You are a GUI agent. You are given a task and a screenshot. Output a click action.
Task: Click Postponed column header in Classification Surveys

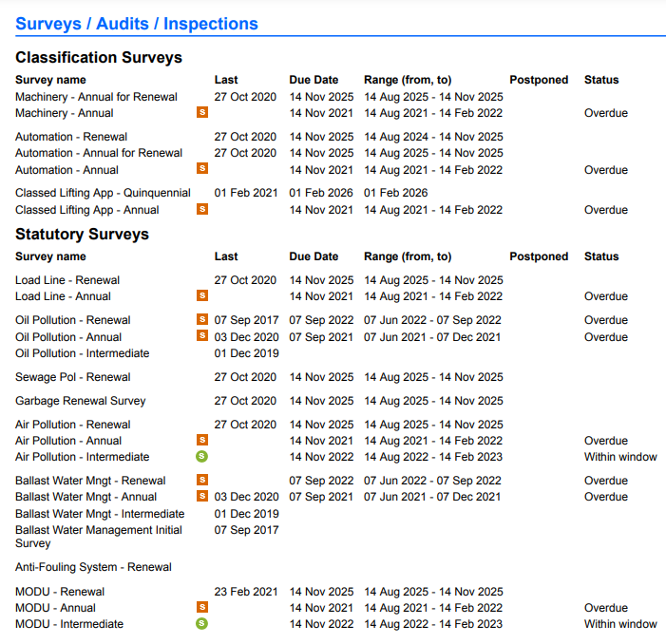click(x=539, y=80)
